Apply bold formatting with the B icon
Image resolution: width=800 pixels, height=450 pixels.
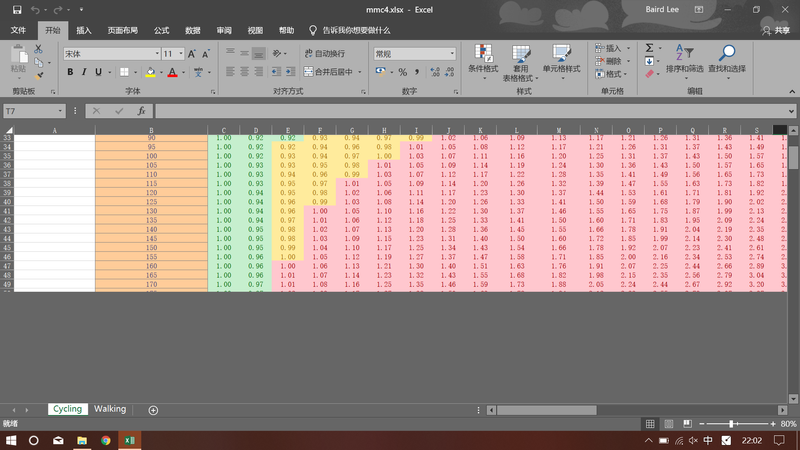click(70, 72)
